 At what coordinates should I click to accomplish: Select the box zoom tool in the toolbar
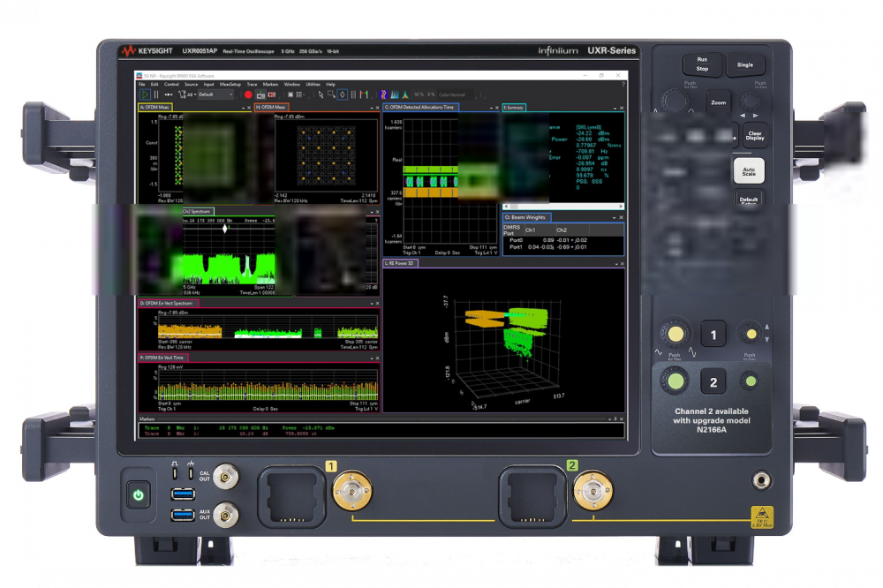[331, 94]
